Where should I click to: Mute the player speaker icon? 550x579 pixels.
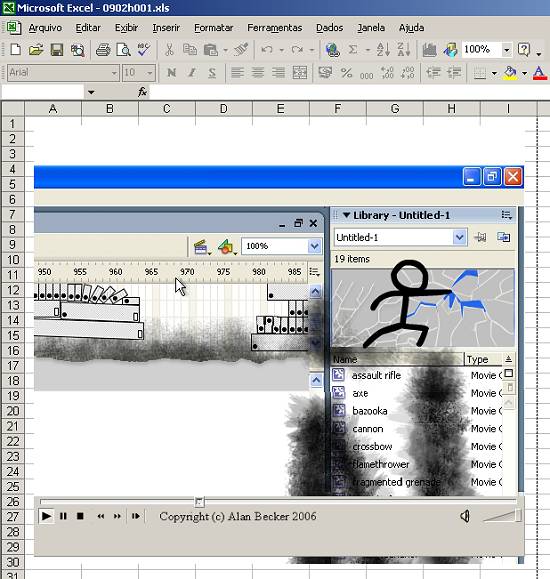(465, 516)
